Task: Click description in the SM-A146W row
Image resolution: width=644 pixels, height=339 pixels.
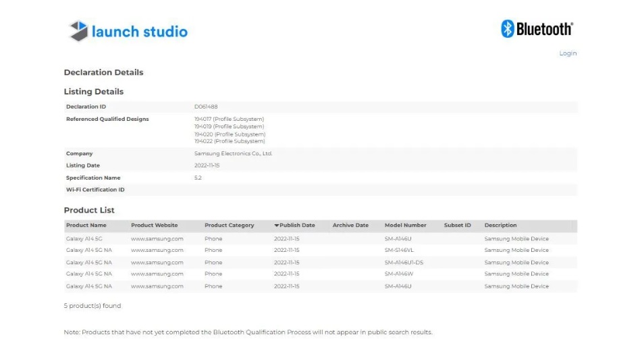Action: tap(516, 274)
